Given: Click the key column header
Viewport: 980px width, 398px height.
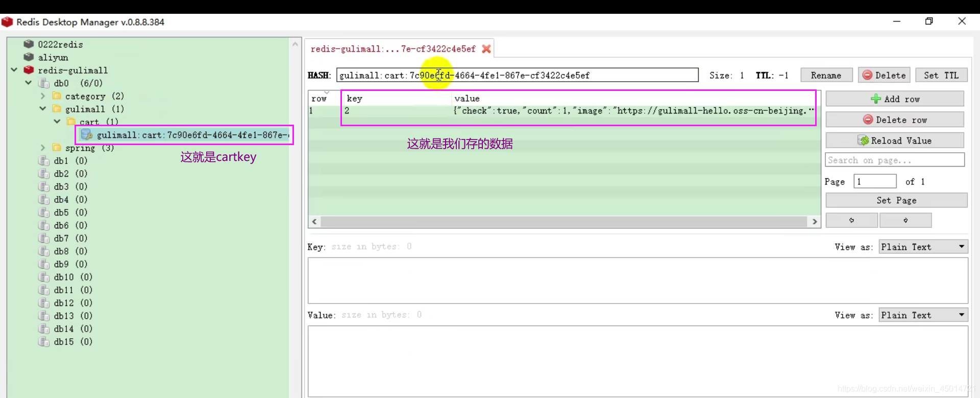Looking at the screenshot, I should [x=397, y=99].
